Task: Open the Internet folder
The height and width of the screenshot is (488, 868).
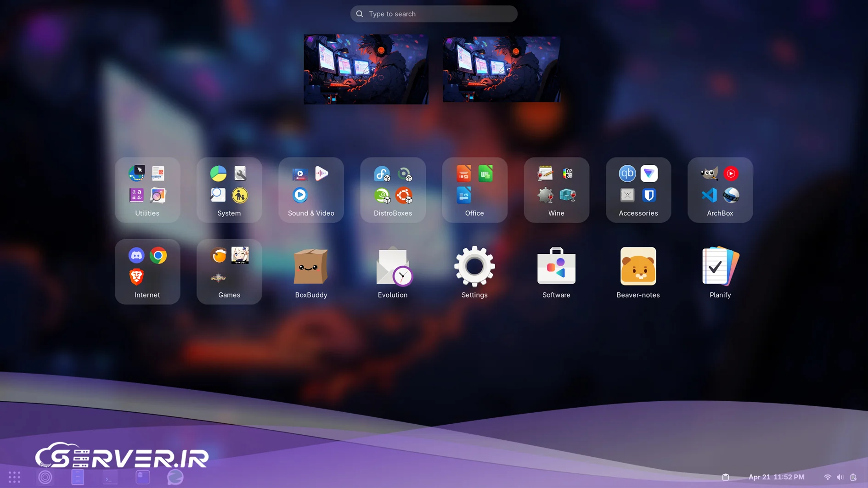Action: (147, 272)
